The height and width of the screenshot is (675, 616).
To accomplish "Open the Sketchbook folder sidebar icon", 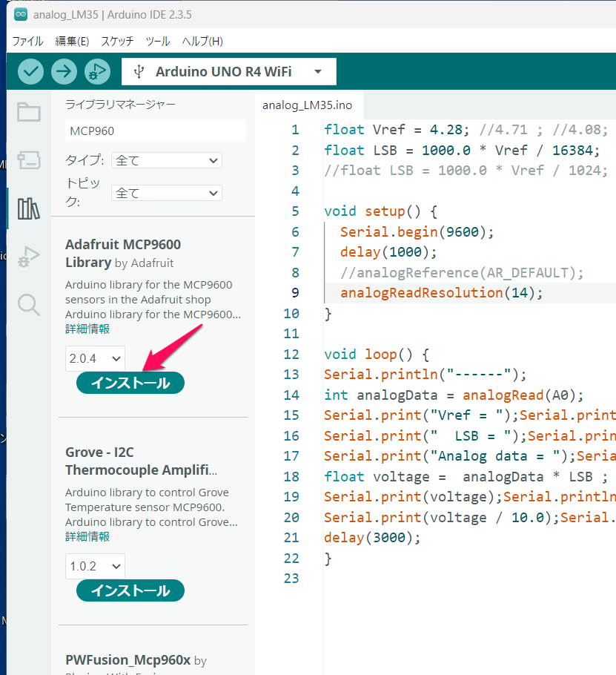I will (x=29, y=112).
